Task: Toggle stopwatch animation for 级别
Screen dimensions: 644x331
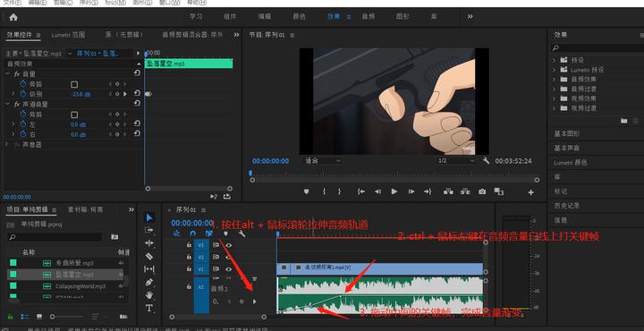Action: [23, 94]
